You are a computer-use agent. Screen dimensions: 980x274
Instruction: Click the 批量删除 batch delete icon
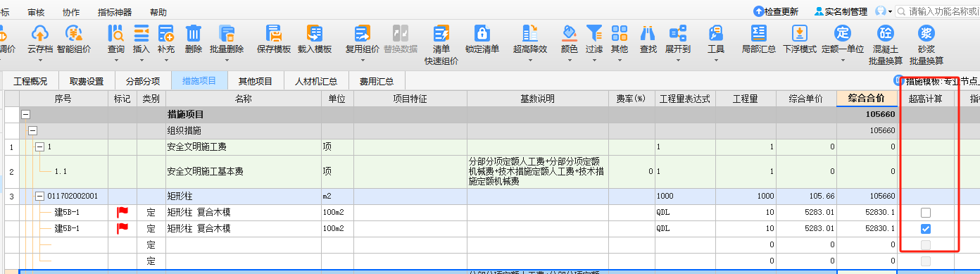(x=227, y=33)
